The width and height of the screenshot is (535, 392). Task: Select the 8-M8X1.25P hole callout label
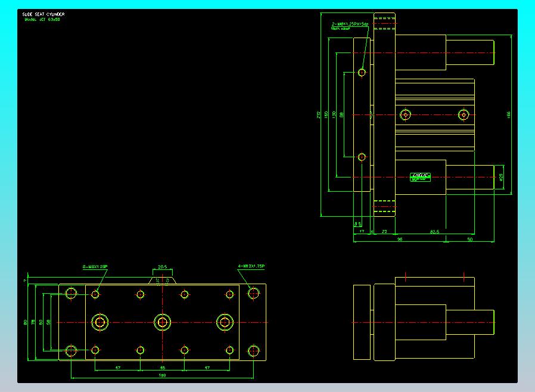(x=95, y=267)
